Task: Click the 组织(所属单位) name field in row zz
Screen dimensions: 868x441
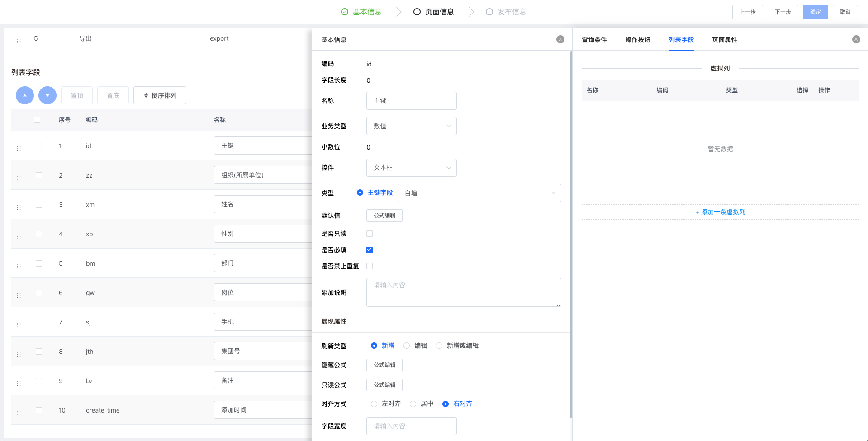Action: click(263, 175)
